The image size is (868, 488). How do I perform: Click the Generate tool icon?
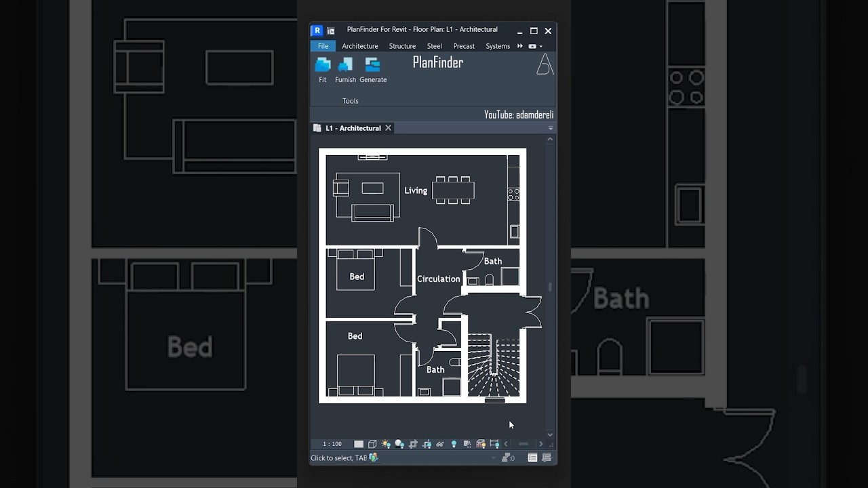pyautogui.click(x=372, y=64)
